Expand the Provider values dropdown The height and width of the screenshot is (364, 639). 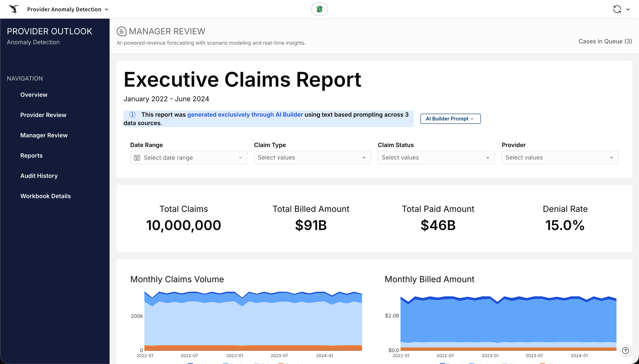560,157
